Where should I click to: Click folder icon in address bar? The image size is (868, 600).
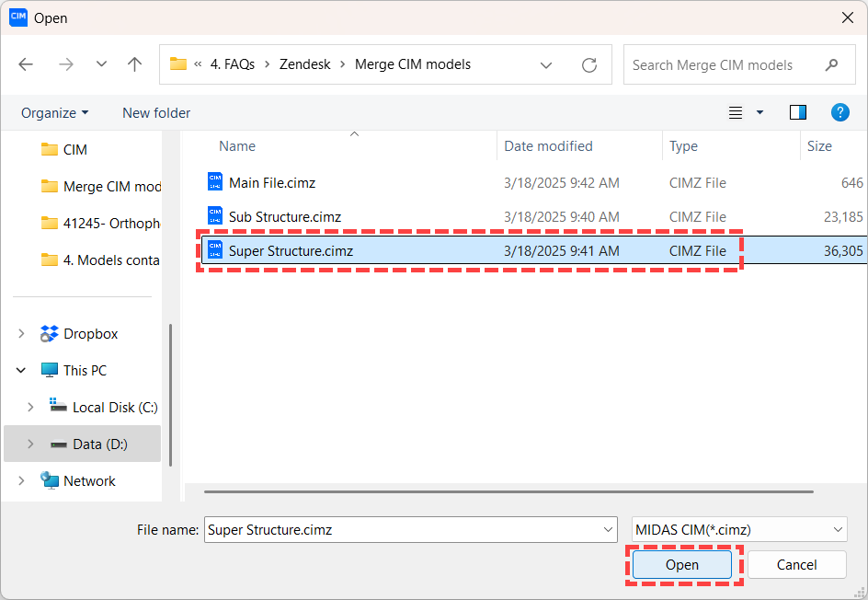point(178,63)
